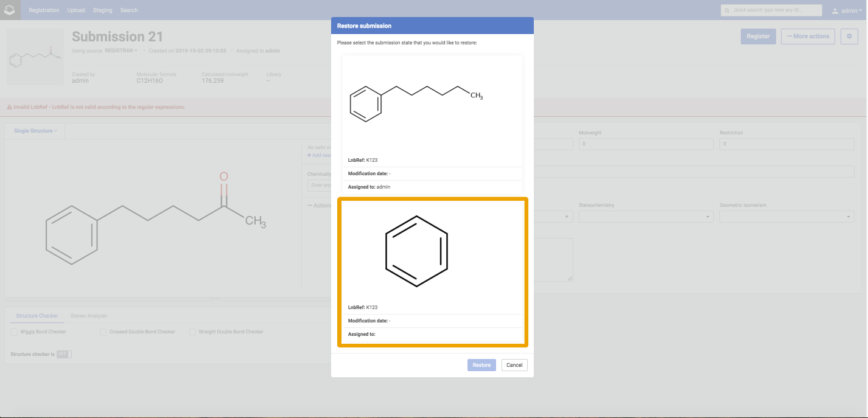Toggle the Structure checker OFF switch
Image resolution: width=868 pixels, height=418 pixels.
pyautogui.click(x=64, y=354)
